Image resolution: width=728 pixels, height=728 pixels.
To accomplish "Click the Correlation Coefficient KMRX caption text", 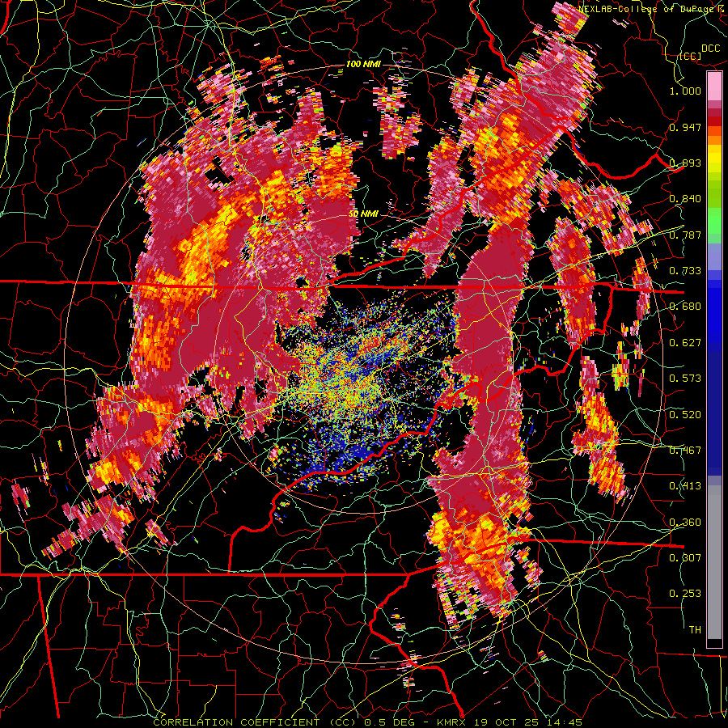I will pos(367,722).
